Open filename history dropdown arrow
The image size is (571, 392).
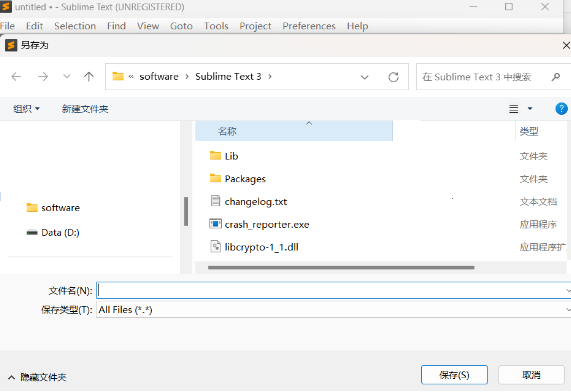coord(568,290)
